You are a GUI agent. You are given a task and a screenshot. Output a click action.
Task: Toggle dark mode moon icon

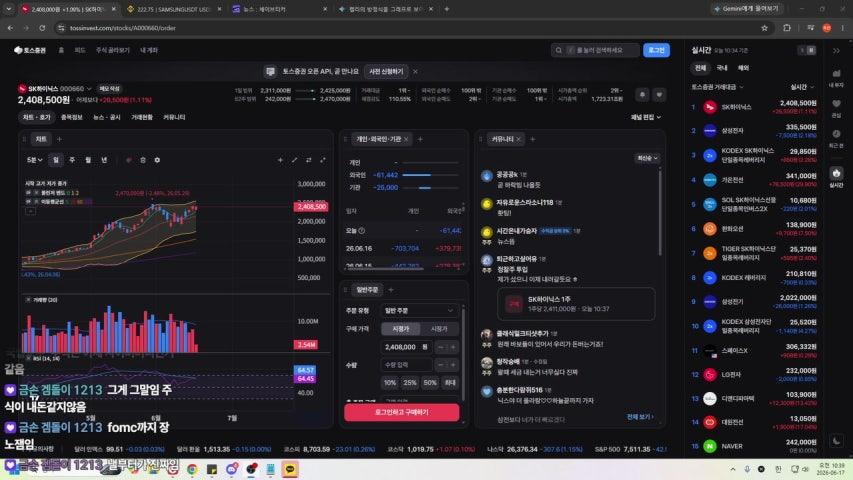click(837, 441)
